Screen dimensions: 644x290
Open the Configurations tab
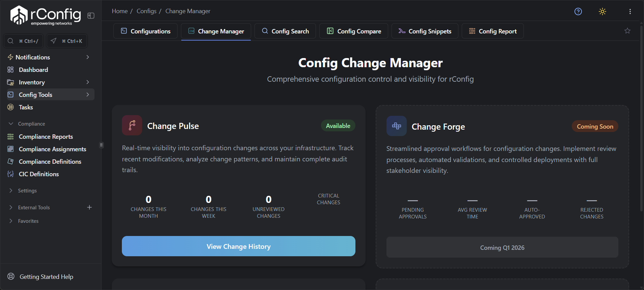click(145, 31)
